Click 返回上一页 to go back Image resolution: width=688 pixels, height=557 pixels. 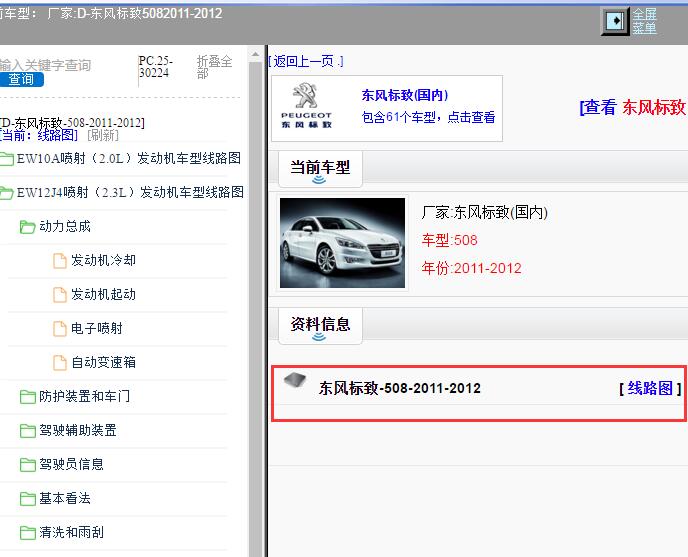(305, 61)
